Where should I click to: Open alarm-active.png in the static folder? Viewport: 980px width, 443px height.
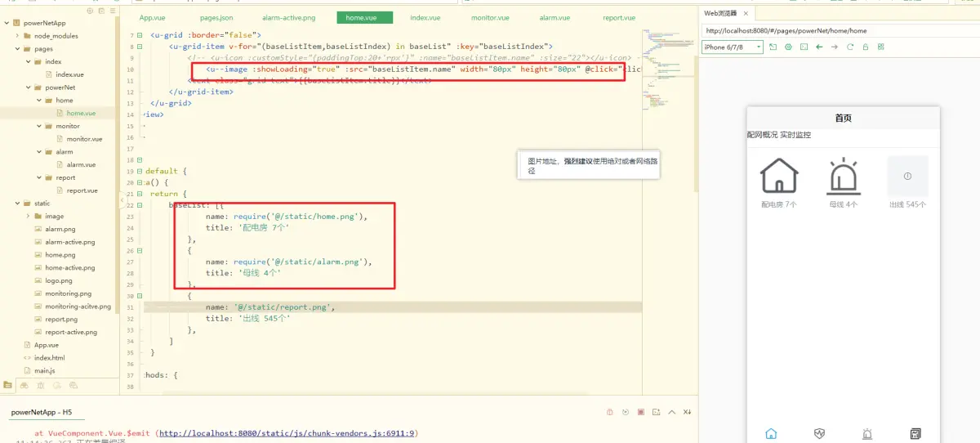coord(69,242)
